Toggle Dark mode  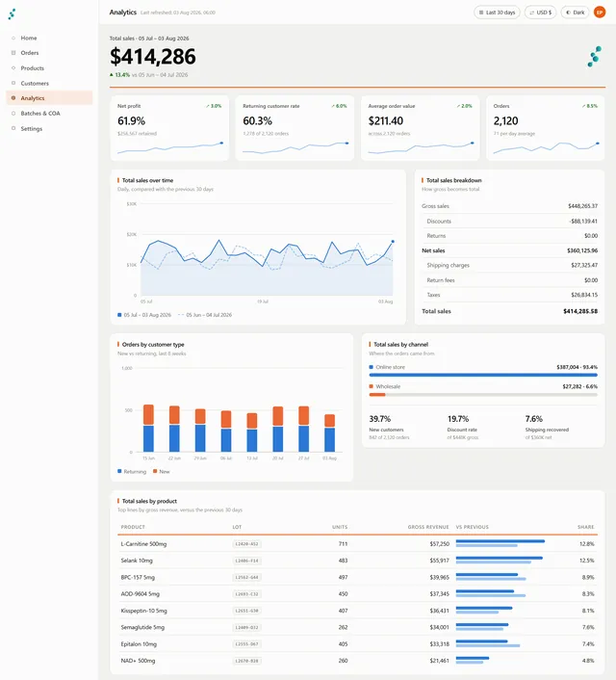point(575,13)
